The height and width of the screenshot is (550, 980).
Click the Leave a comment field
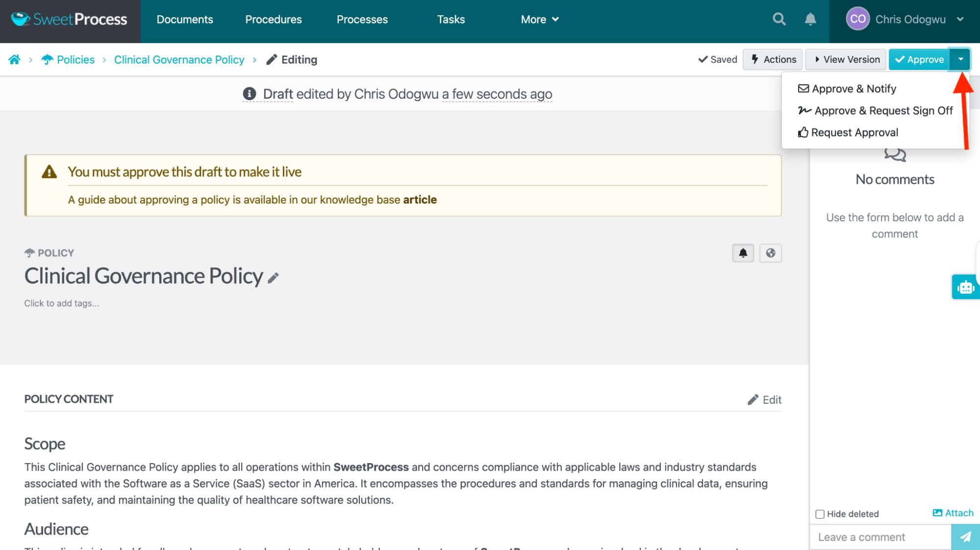point(880,537)
